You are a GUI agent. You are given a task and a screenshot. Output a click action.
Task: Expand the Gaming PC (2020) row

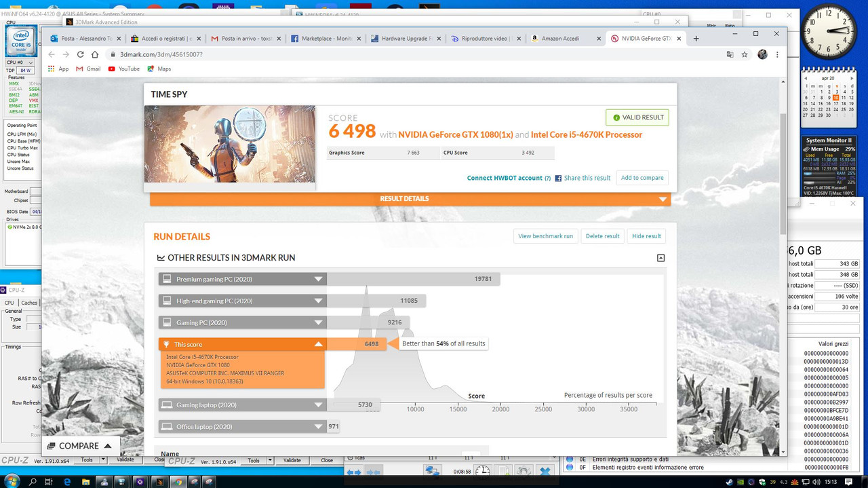(243, 322)
